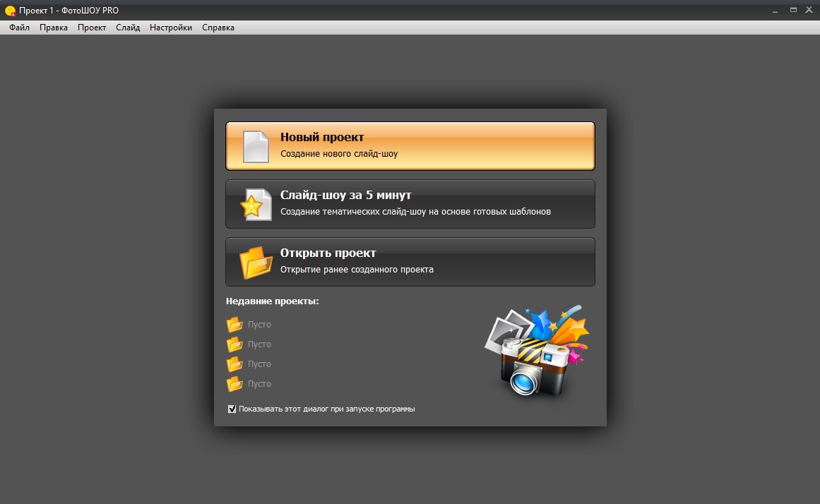Click the blank page icon for Новый проект
Image resolution: width=820 pixels, height=504 pixels.
tap(256, 147)
